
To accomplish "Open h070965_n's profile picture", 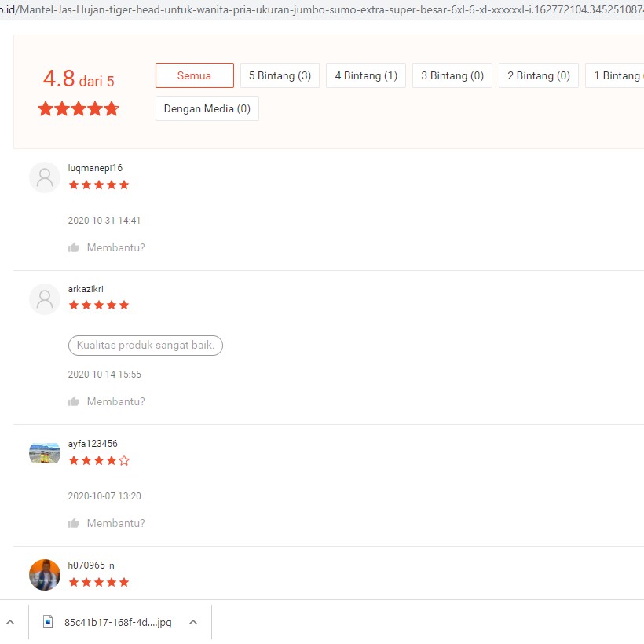I will tap(45, 575).
